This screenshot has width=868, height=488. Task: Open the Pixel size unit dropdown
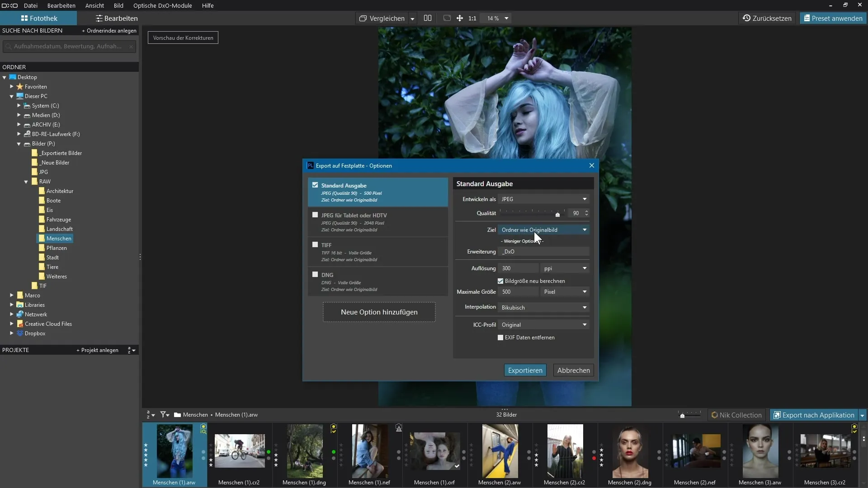[x=565, y=292]
